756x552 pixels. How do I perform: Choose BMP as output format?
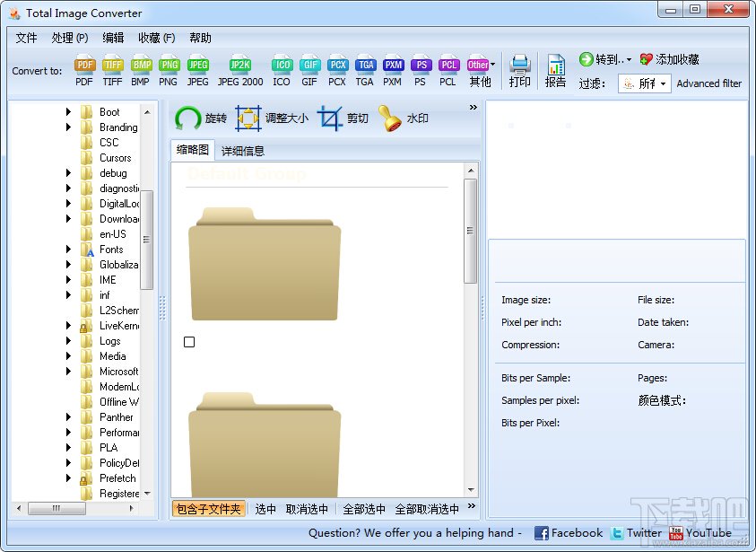click(x=140, y=70)
